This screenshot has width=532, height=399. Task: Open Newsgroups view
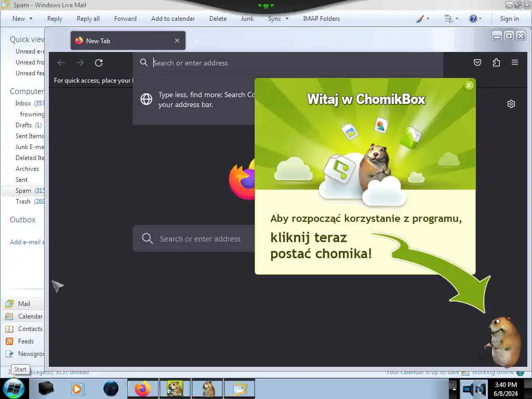pos(31,353)
